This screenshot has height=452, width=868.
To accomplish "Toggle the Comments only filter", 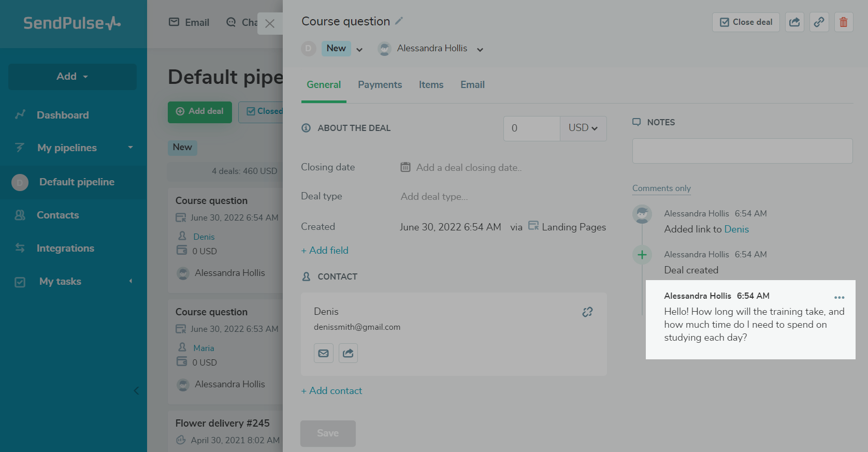I will pos(661,188).
